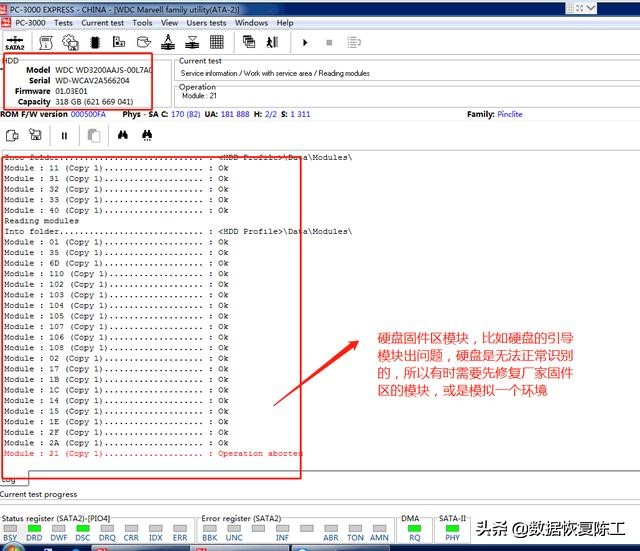Open the View menu
640x551 pixels.
[x=169, y=23]
